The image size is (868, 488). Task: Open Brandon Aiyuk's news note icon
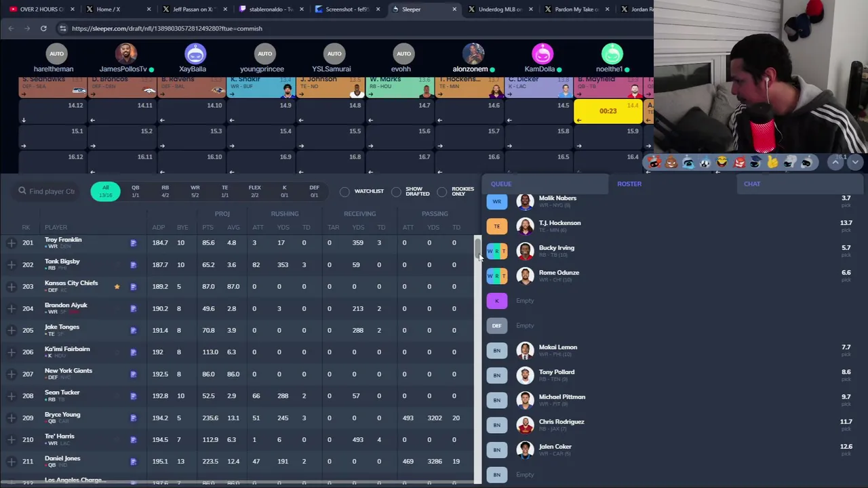click(x=133, y=308)
